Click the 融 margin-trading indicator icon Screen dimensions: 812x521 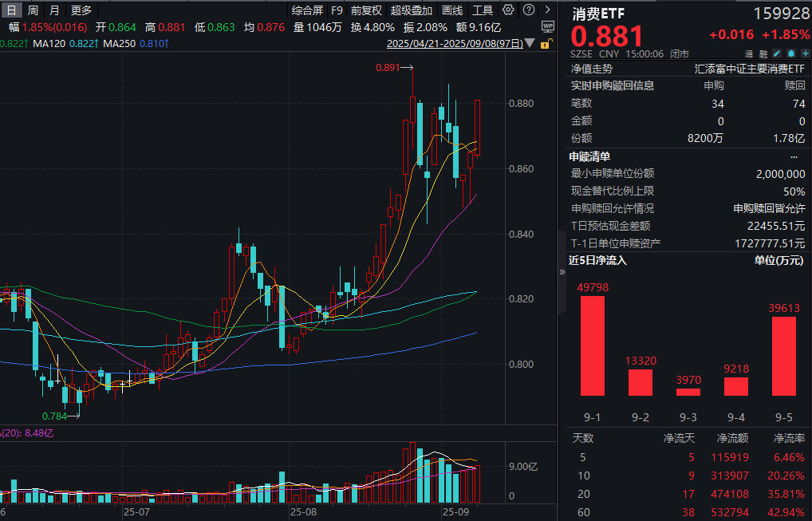coord(763,53)
